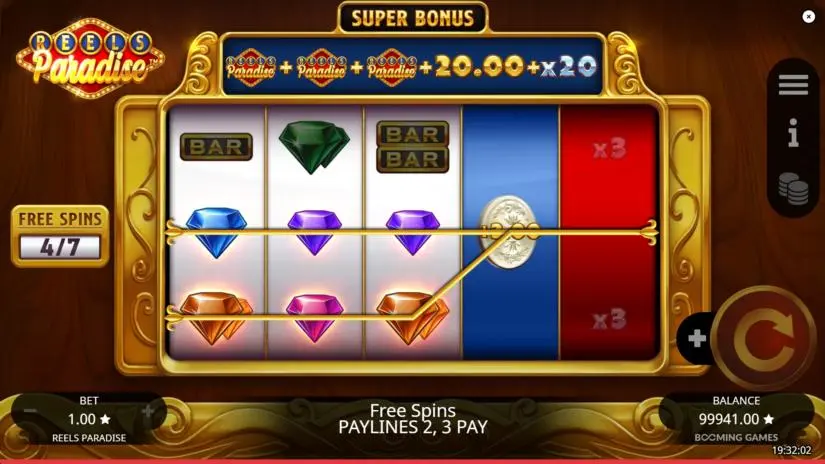The image size is (825, 464).
Task: Click the x20 multiplier in bonus bar
Action: pyautogui.click(x=569, y=67)
